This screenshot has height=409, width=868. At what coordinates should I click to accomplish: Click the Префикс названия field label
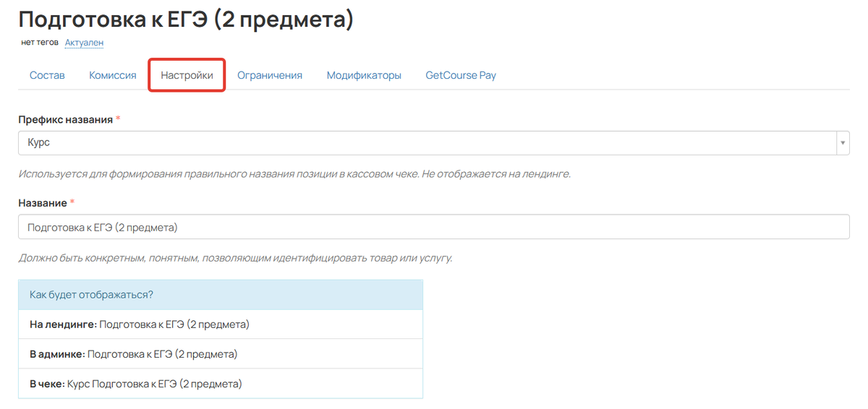click(66, 119)
